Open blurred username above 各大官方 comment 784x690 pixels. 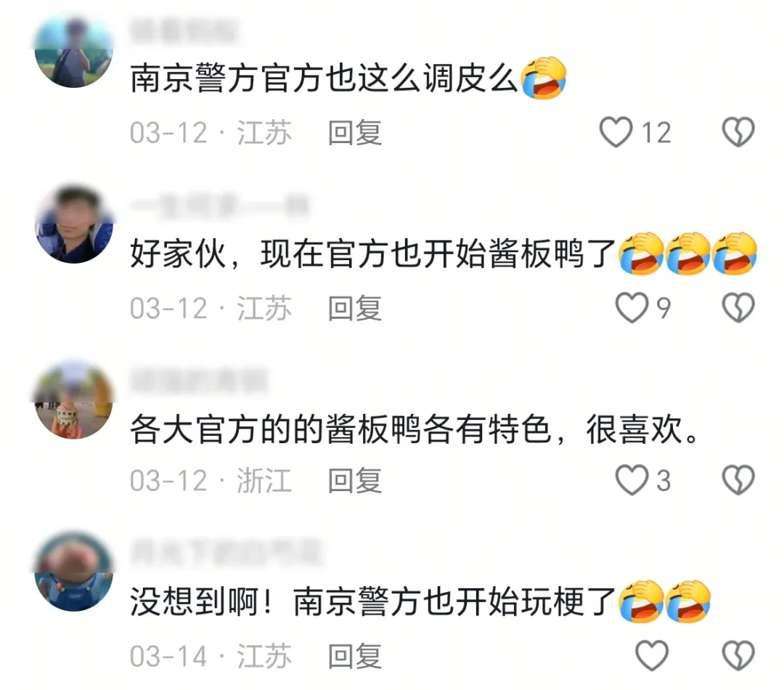pos(199,381)
